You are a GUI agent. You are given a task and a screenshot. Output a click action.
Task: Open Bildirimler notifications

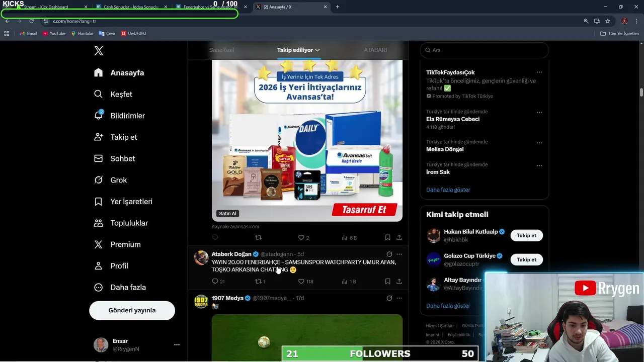coord(120,116)
